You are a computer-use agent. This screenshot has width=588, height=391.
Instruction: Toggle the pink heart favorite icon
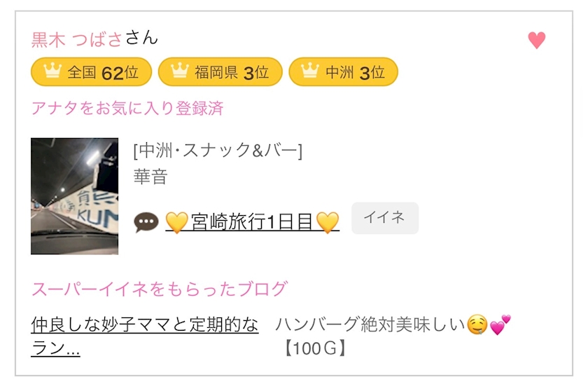536,41
